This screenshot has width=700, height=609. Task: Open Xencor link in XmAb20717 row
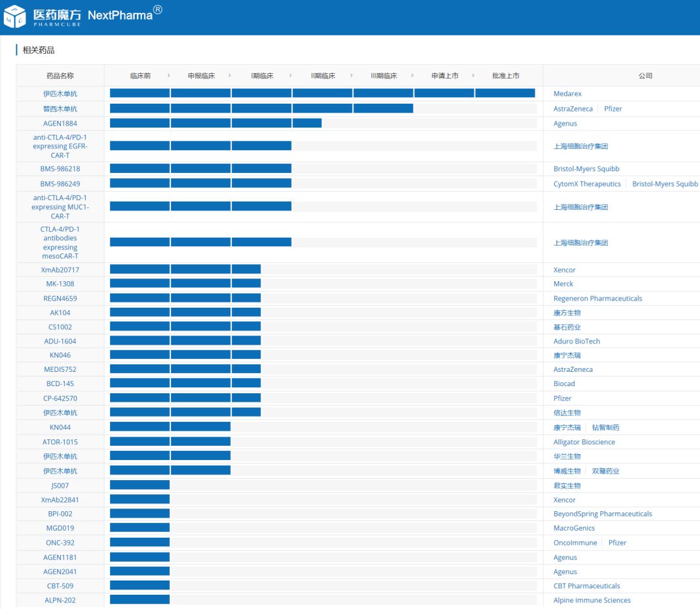point(565,270)
